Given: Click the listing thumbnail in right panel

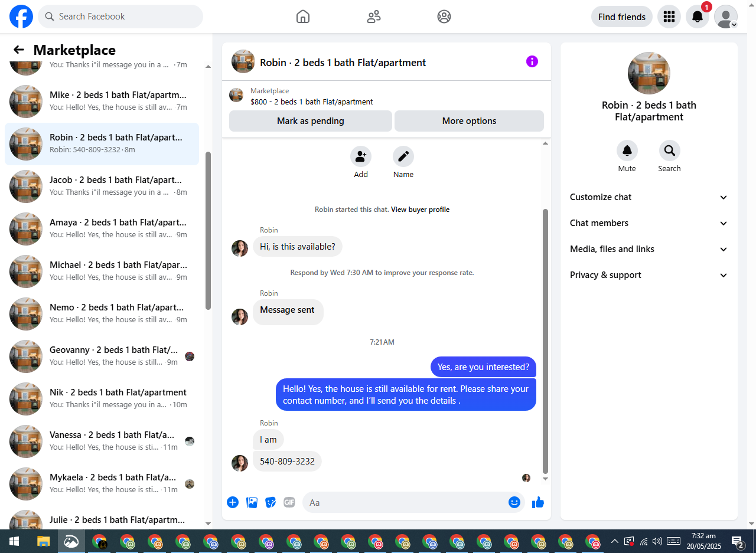Looking at the screenshot, I should [x=649, y=73].
